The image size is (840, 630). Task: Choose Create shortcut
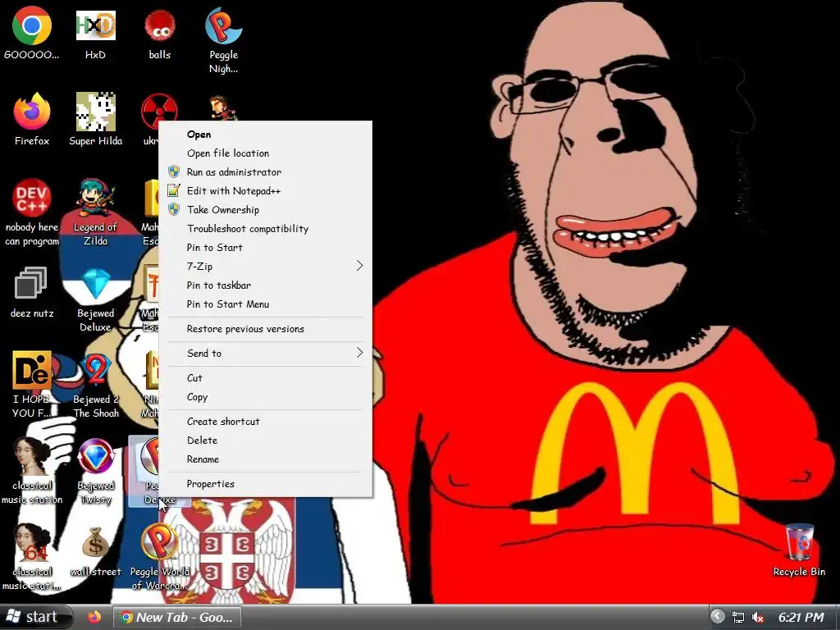click(x=265, y=422)
